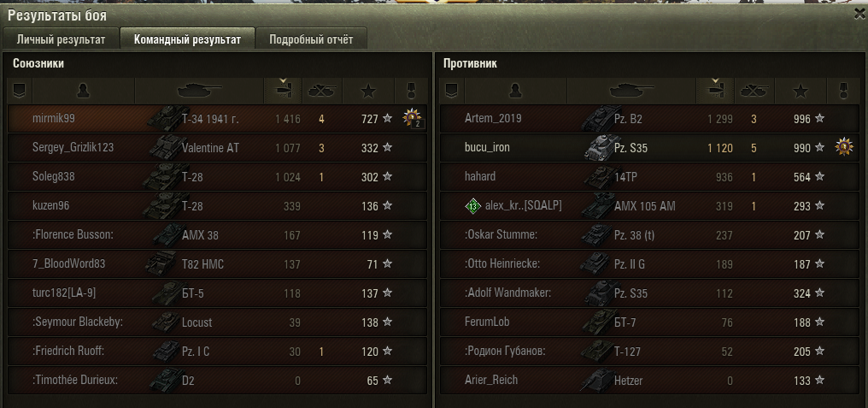Click the Hetzer tank thumbnail

597,381
